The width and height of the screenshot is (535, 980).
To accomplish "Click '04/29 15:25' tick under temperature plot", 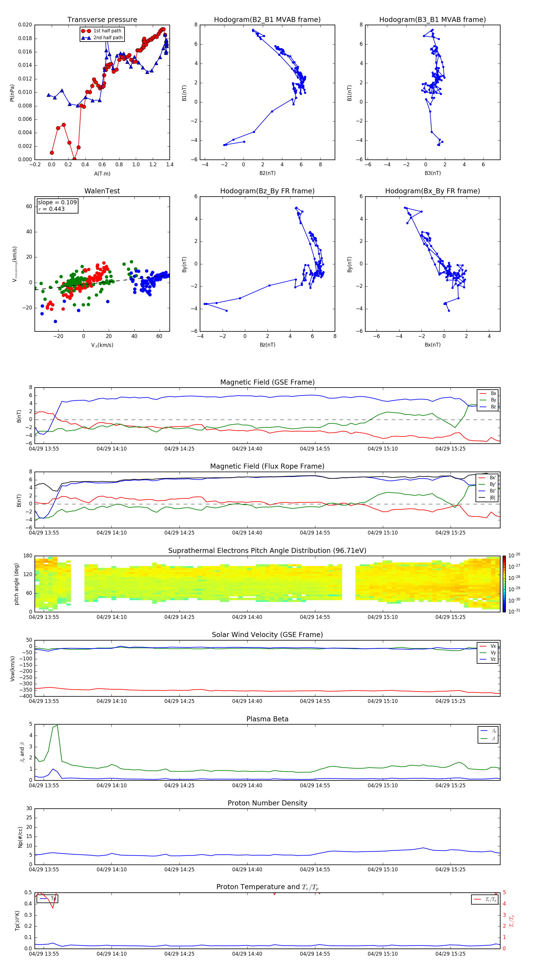I will 451,954.
